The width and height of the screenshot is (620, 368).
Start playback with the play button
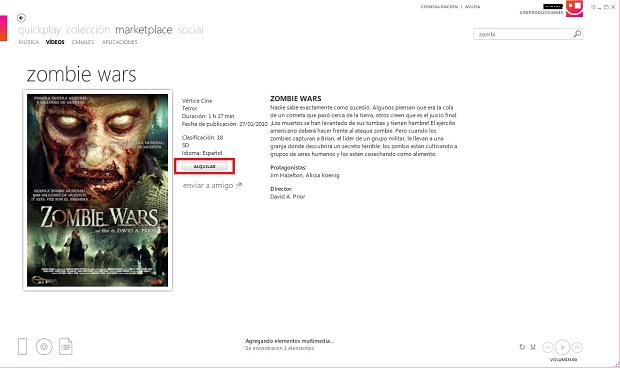(x=562, y=347)
